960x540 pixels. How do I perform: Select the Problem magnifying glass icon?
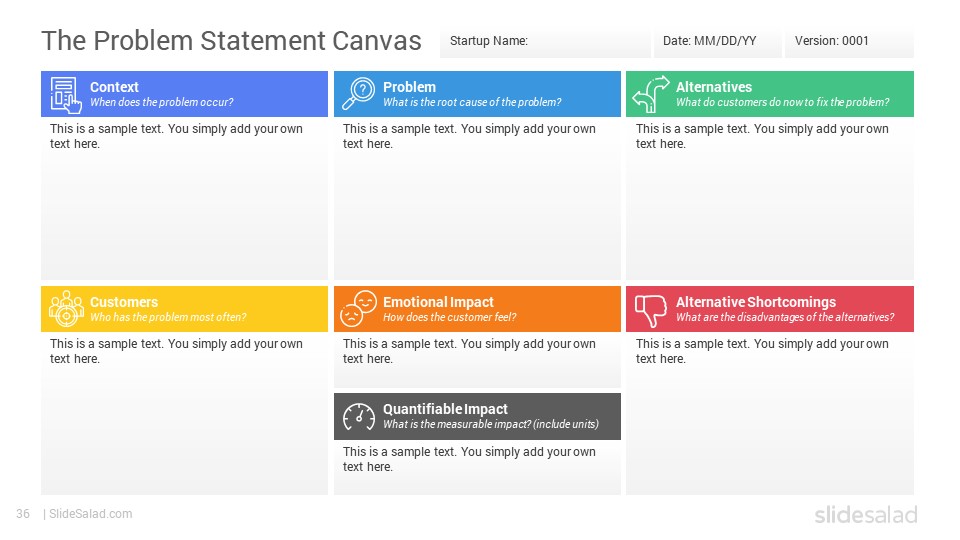pyautogui.click(x=358, y=94)
